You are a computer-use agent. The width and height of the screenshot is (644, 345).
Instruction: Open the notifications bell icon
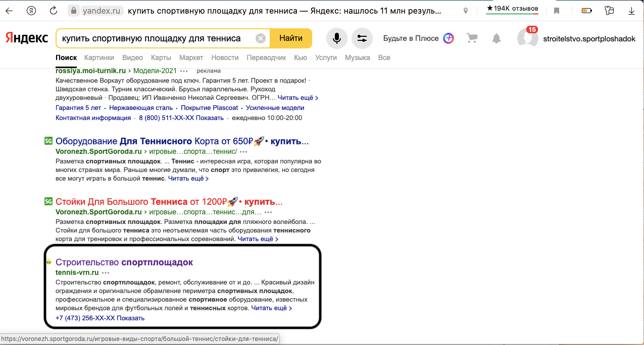click(496, 38)
